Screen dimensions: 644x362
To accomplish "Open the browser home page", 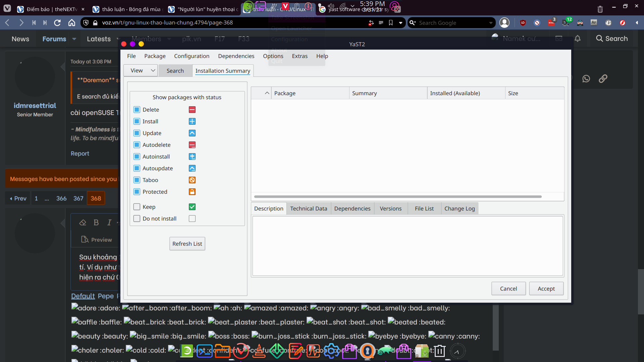I will 72,23.
